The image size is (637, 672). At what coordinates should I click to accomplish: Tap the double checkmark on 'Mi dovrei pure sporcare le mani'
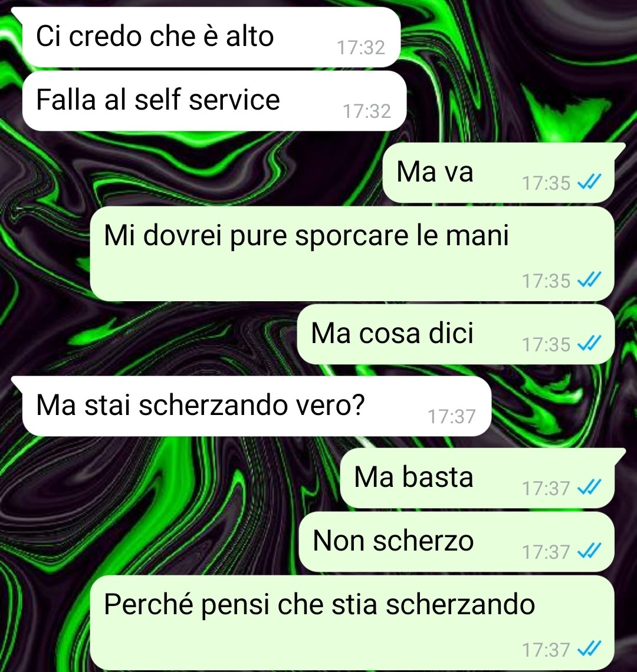coord(589,279)
